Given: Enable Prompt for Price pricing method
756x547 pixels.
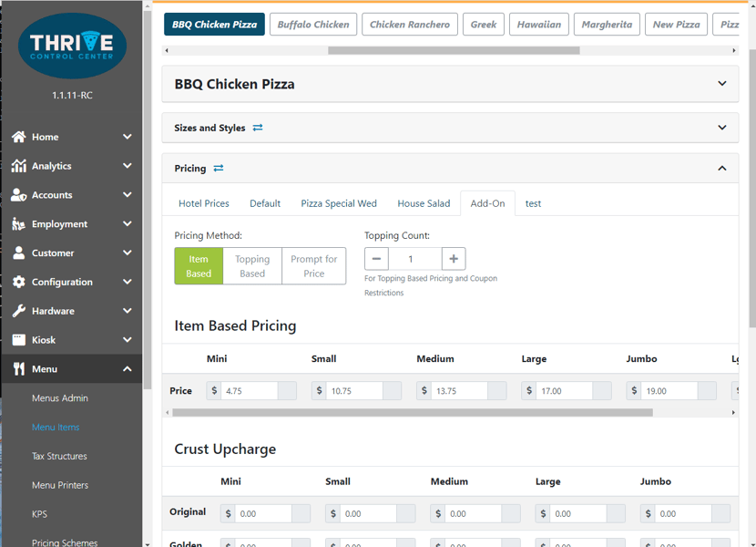Looking at the screenshot, I should pyautogui.click(x=313, y=265).
